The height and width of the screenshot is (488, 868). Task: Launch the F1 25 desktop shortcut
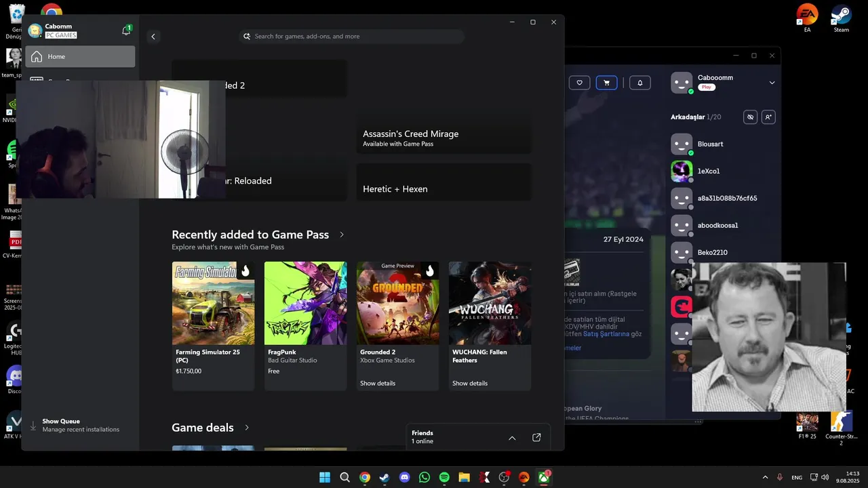click(x=807, y=426)
